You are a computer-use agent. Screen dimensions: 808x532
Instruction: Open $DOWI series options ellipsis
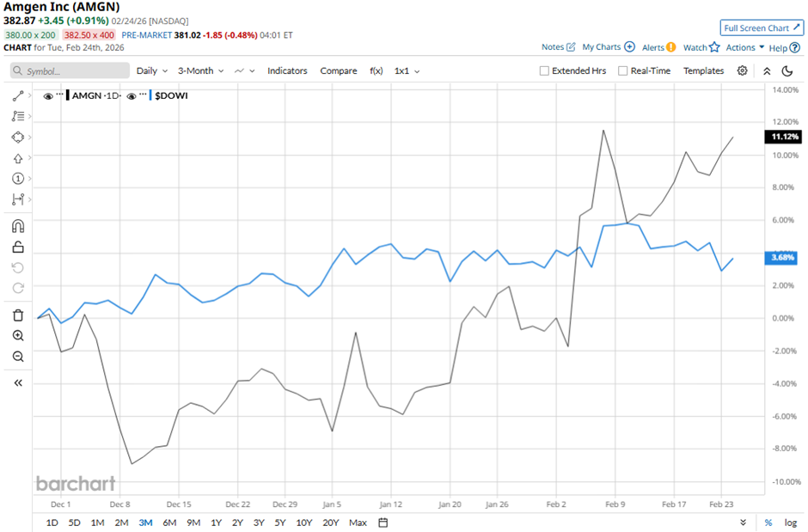point(143,95)
